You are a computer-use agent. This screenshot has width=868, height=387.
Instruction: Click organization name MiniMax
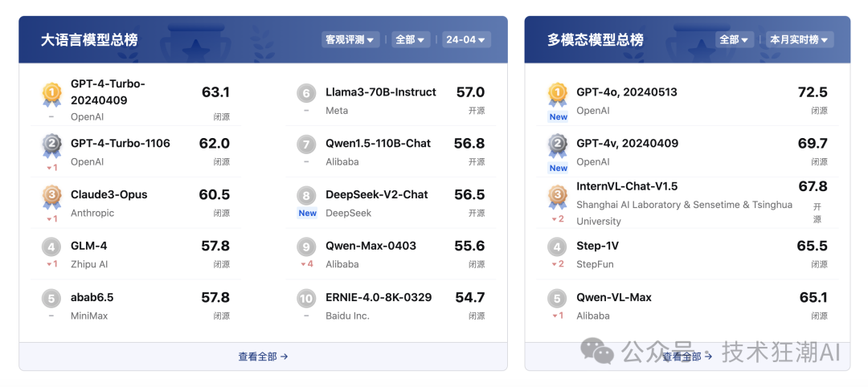click(x=89, y=316)
